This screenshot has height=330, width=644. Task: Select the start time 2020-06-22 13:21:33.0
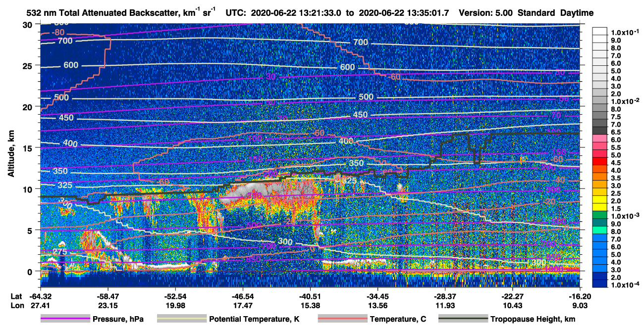pyautogui.click(x=295, y=13)
